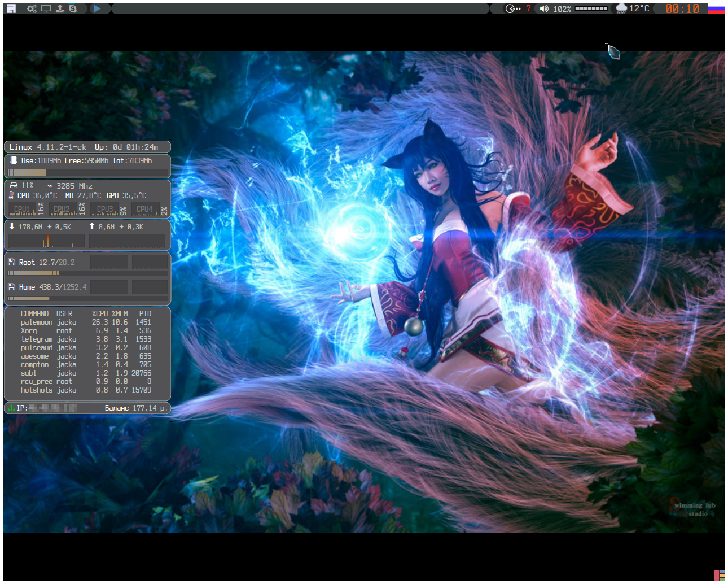This screenshot has height=584, width=728.
Task: Click the download arrow icon
Action: [x=12, y=226]
